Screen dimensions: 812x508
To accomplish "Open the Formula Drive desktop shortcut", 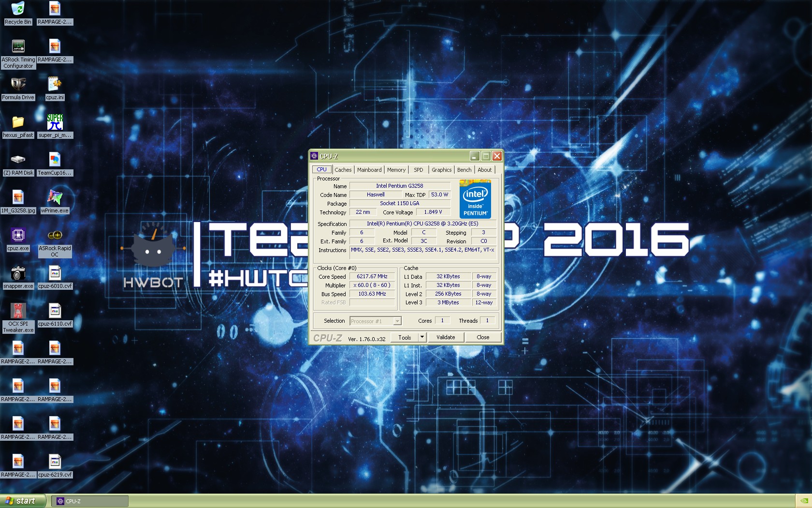I will tap(18, 89).
